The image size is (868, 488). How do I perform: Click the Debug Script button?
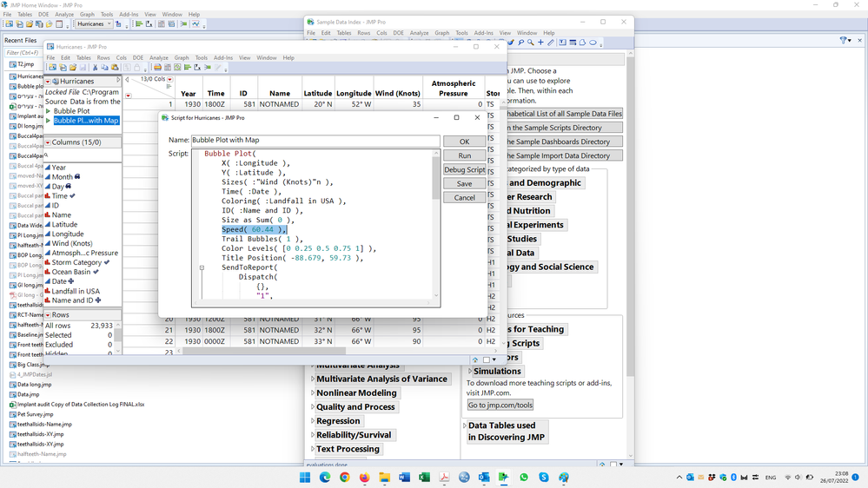(465, 170)
